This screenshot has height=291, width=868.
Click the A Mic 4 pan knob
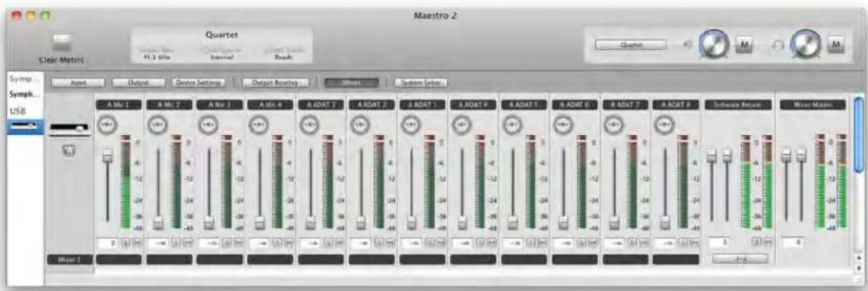click(x=259, y=124)
